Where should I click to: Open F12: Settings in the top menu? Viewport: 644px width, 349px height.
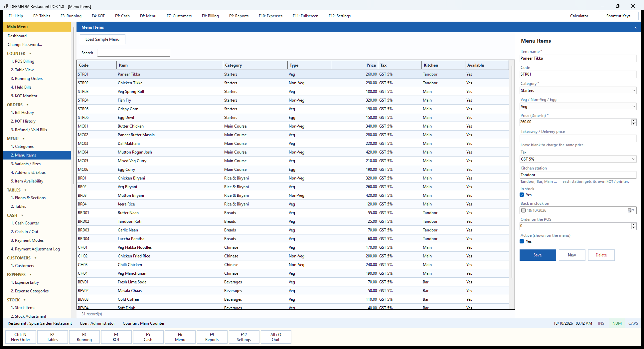click(340, 16)
